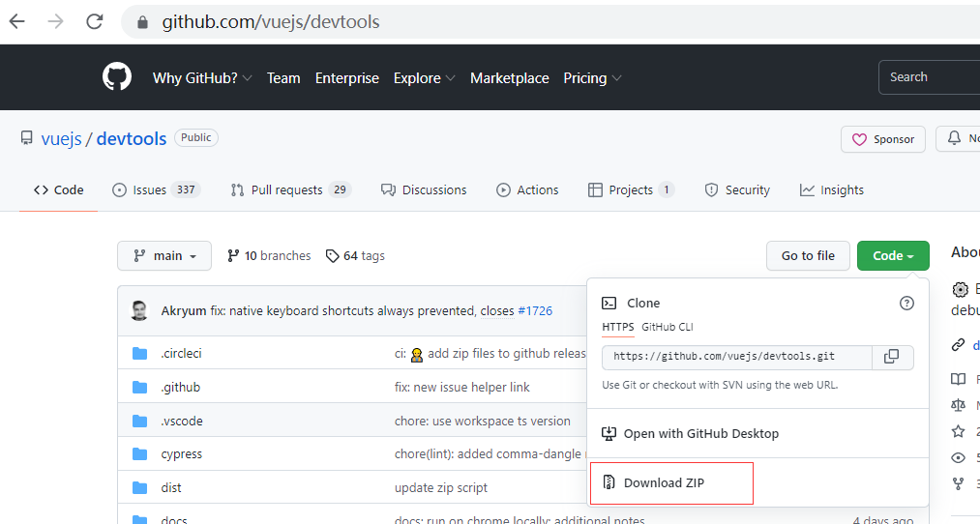Open the Why GitHub? dropdown menu
The width and height of the screenshot is (980, 524).
(202, 78)
